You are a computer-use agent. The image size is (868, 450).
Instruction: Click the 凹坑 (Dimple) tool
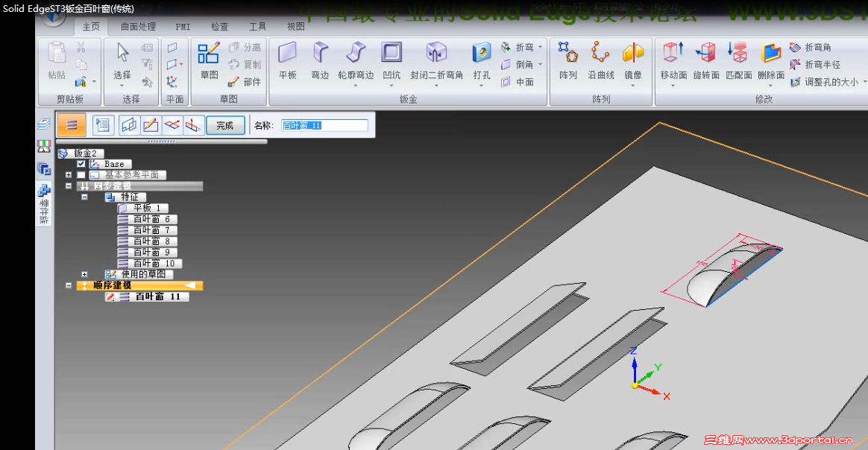coord(391,60)
